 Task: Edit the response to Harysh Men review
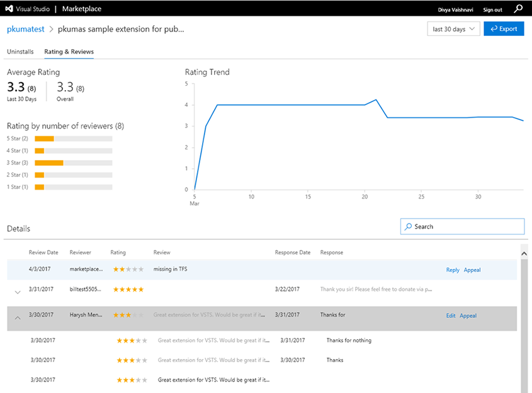[451, 316]
